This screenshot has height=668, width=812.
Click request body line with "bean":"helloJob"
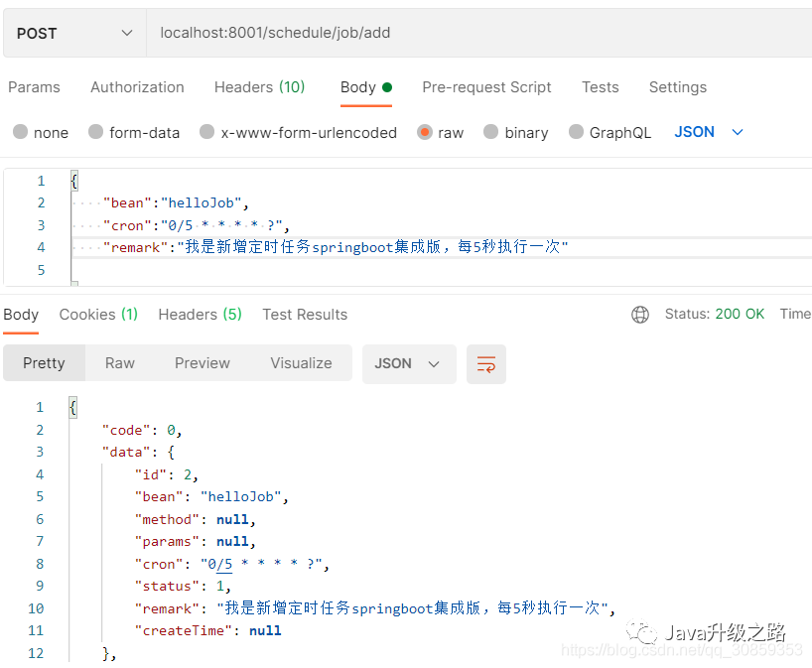point(176,203)
